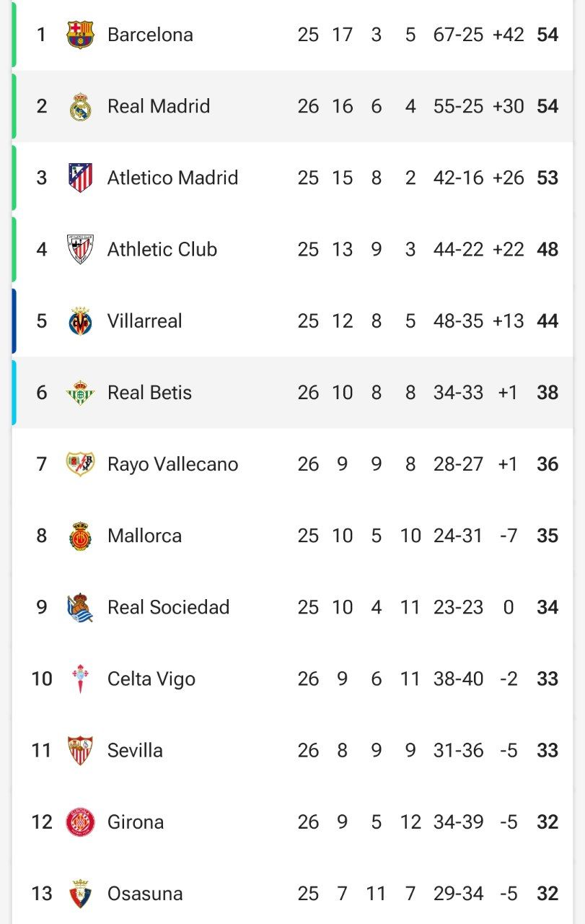View Villarreal's 48-35 goals record
585x924 pixels.
(x=458, y=321)
